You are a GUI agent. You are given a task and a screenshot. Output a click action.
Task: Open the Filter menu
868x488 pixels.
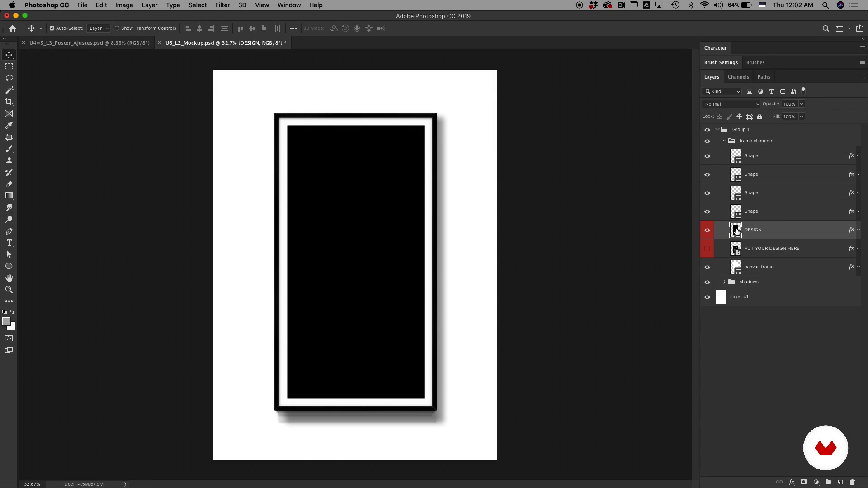pos(222,5)
